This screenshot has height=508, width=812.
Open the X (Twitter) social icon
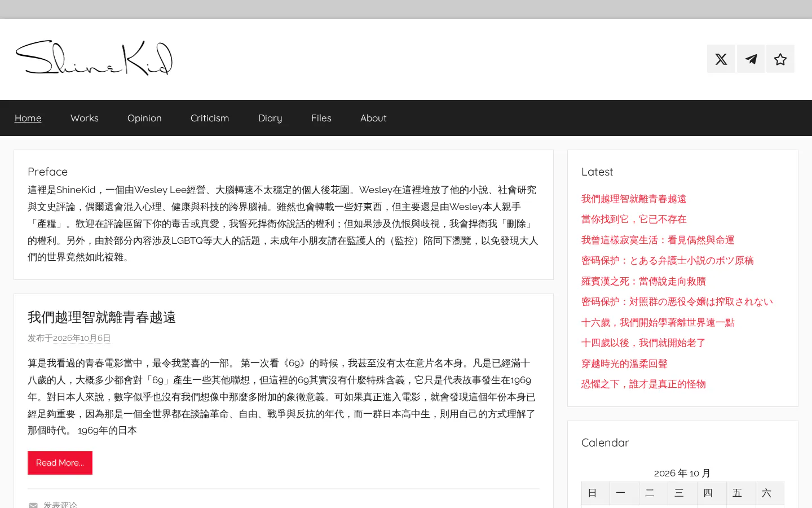click(x=721, y=59)
